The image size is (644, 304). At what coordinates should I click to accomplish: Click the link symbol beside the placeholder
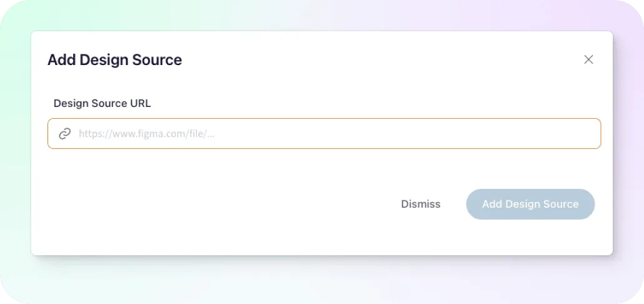pyautogui.click(x=64, y=133)
